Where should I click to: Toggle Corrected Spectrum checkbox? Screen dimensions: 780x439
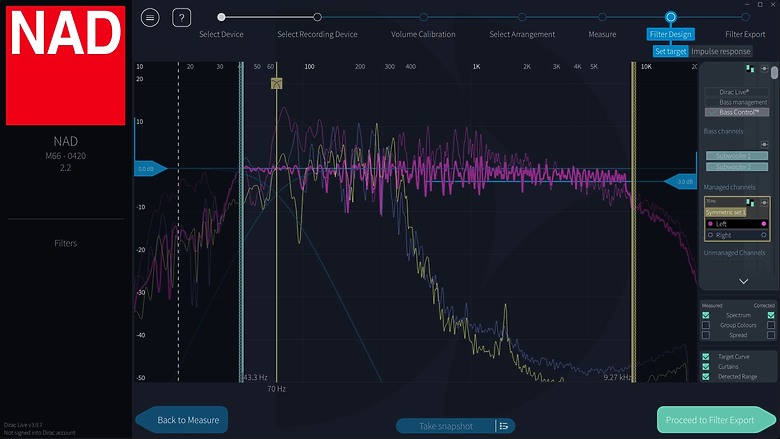pyautogui.click(x=771, y=315)
